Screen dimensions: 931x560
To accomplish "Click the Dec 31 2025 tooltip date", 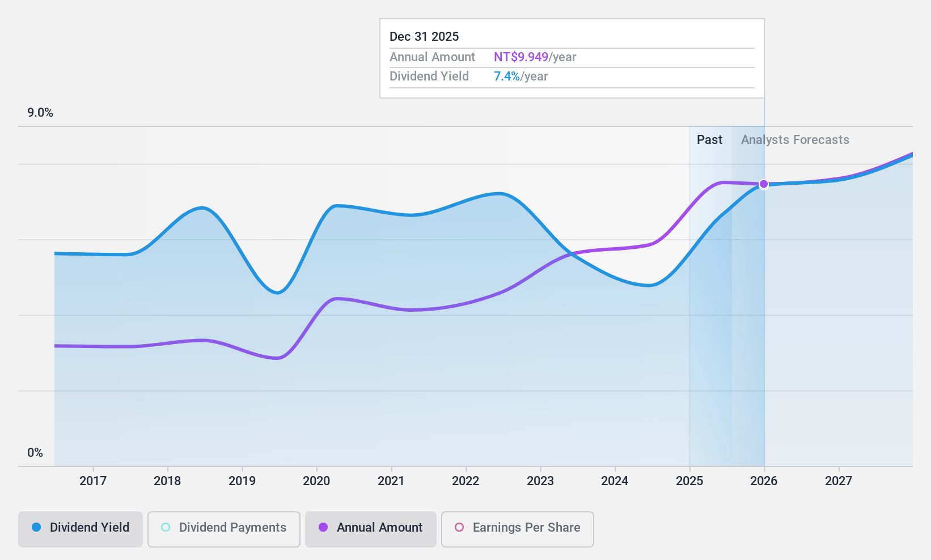I will (424, 37).
